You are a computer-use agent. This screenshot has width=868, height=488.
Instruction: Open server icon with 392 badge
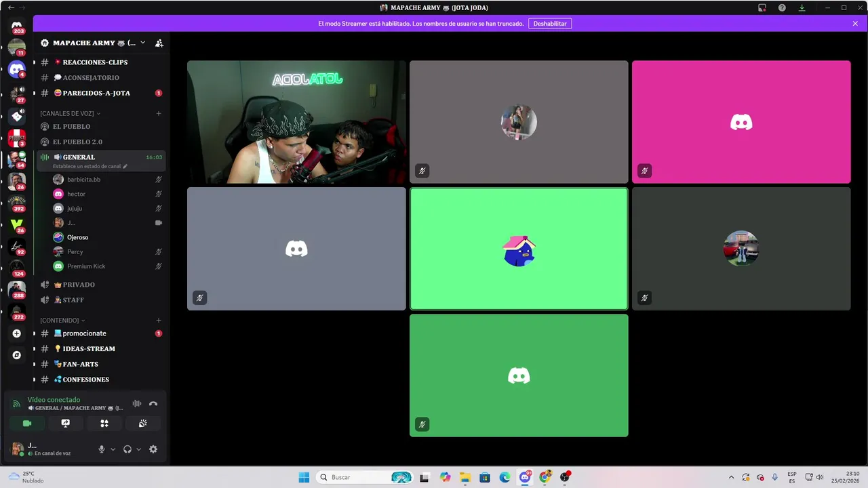point(17,203)
